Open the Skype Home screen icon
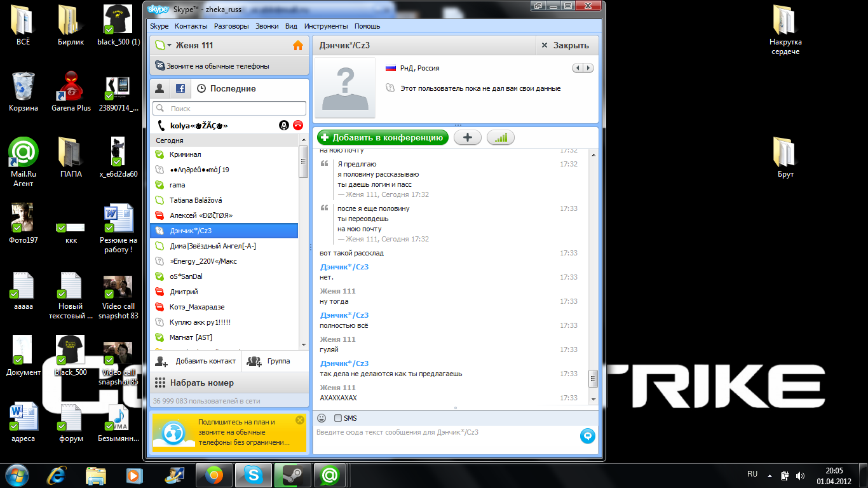The height and width of the screenshot is (488, 868). 297,46
